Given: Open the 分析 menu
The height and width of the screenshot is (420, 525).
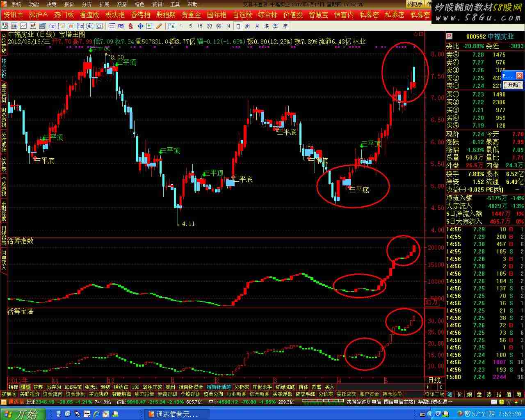Looking at the screenshot, I should (x=87, y=4).
